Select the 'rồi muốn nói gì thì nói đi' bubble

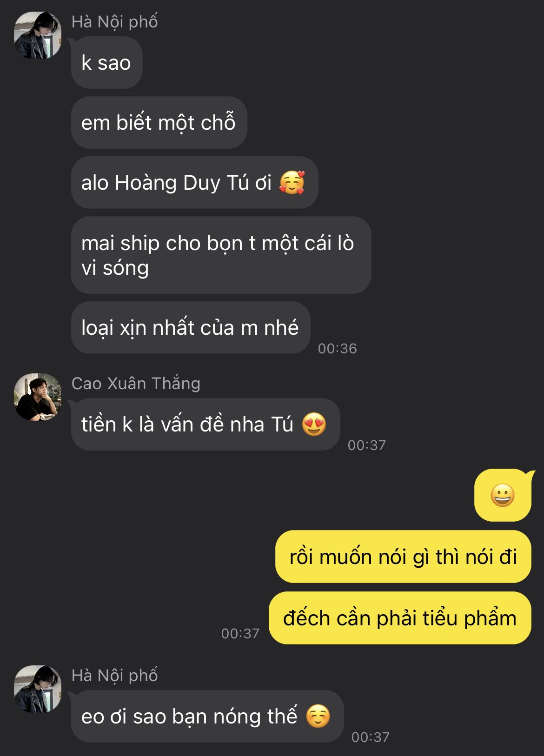(403, 557)
